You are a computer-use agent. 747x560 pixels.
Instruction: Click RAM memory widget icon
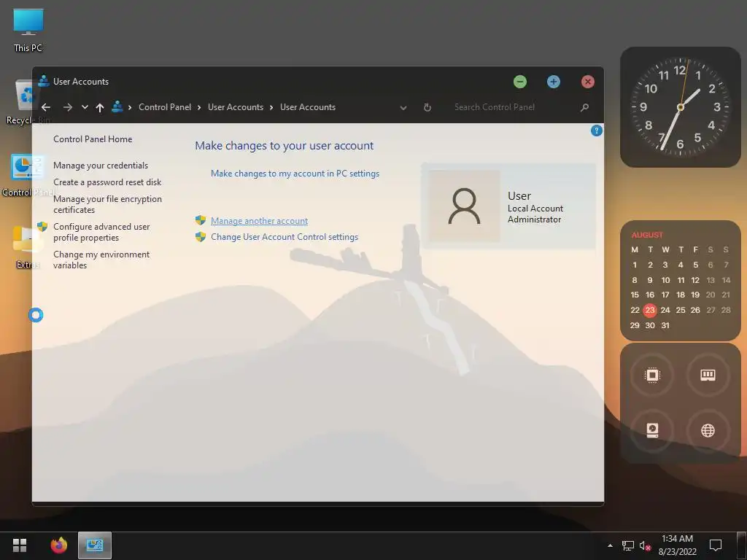pyautogui.click(x=708, y=376)
